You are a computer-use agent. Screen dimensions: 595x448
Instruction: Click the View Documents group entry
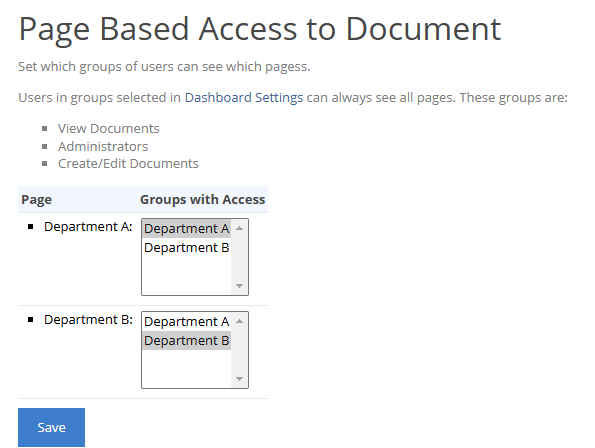(x=109, y=129)
